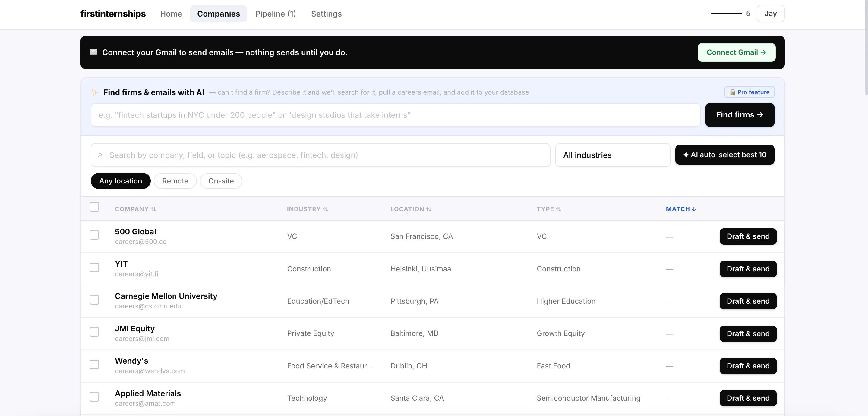Screen dimensions: 868x416
Task: Focus the AI firm description input
Action: click(x=396, y=115)
